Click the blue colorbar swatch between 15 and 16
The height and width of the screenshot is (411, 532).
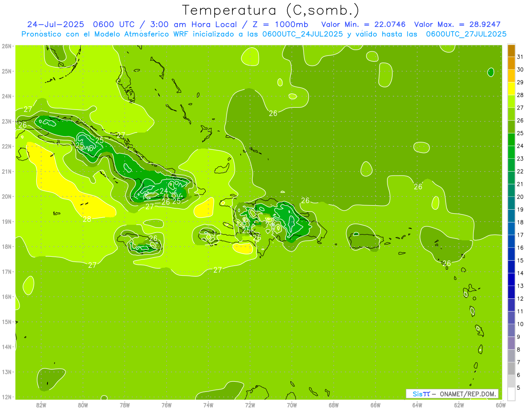tap(511, 254)
